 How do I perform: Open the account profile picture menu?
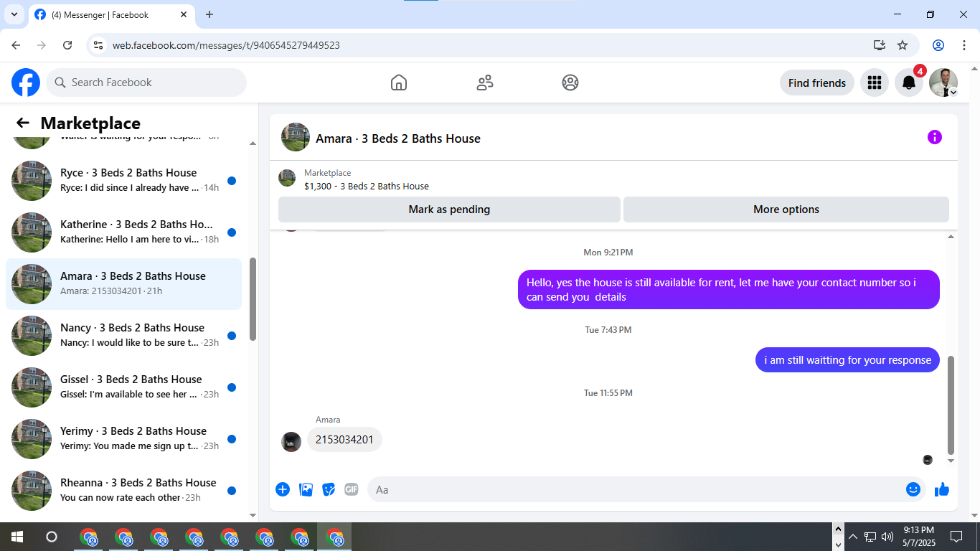pos(943,83)
